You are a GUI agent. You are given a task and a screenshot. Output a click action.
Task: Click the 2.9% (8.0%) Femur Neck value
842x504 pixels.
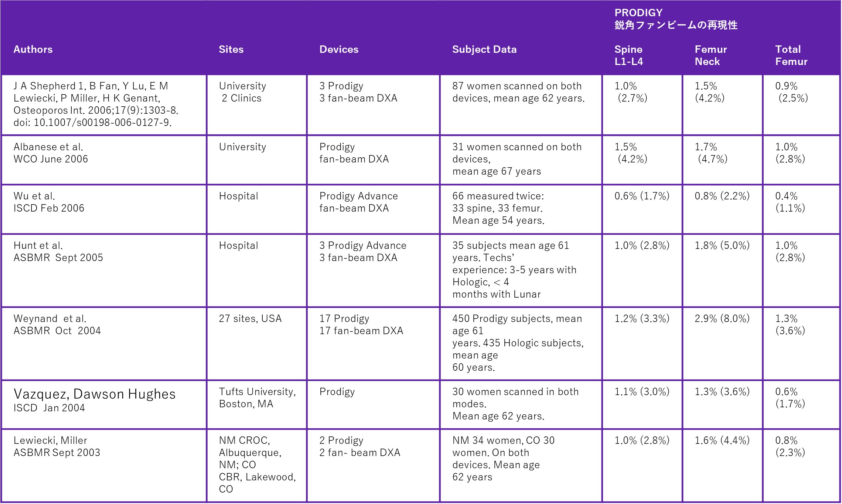[722, 319]
